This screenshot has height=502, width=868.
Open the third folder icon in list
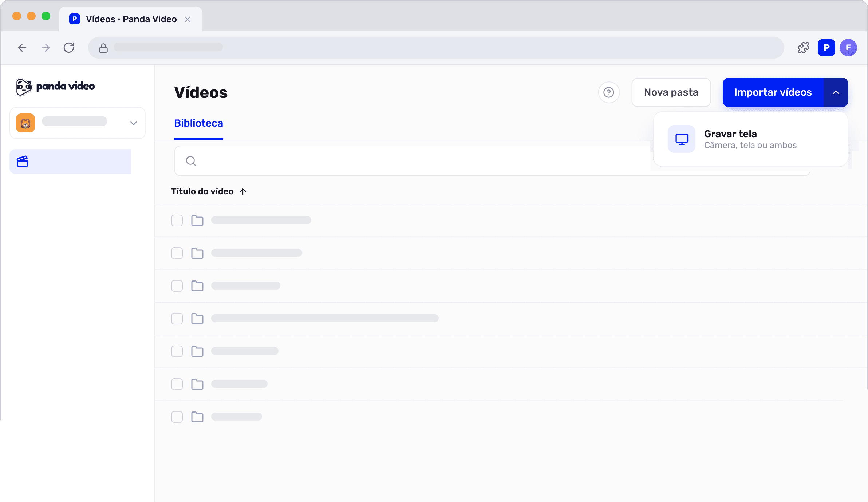(197, 286)
